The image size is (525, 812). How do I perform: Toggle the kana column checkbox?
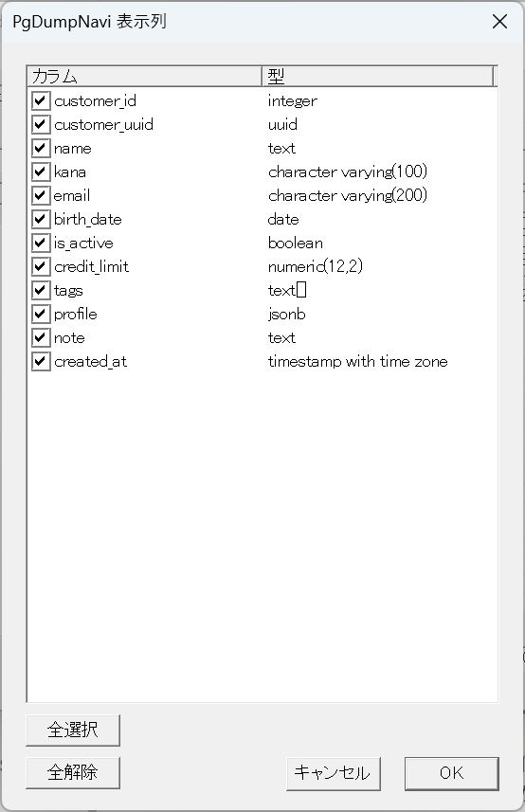41,171
